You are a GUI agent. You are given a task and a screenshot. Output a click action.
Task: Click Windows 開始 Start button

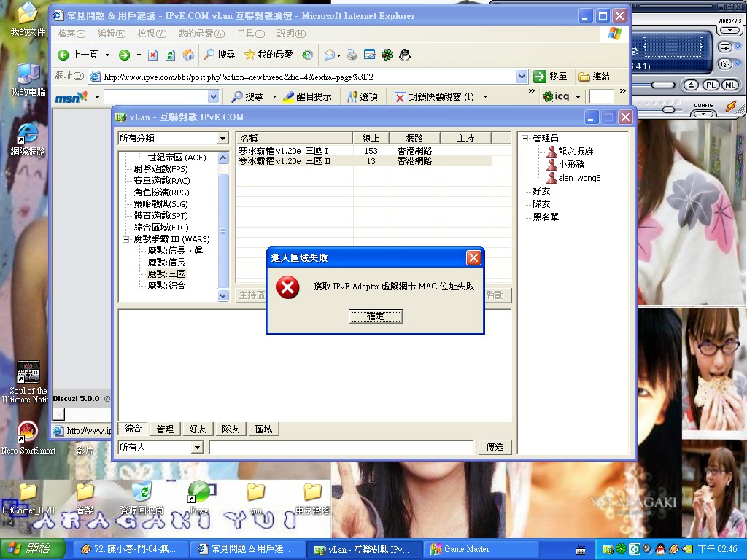[x=32, y=548]
